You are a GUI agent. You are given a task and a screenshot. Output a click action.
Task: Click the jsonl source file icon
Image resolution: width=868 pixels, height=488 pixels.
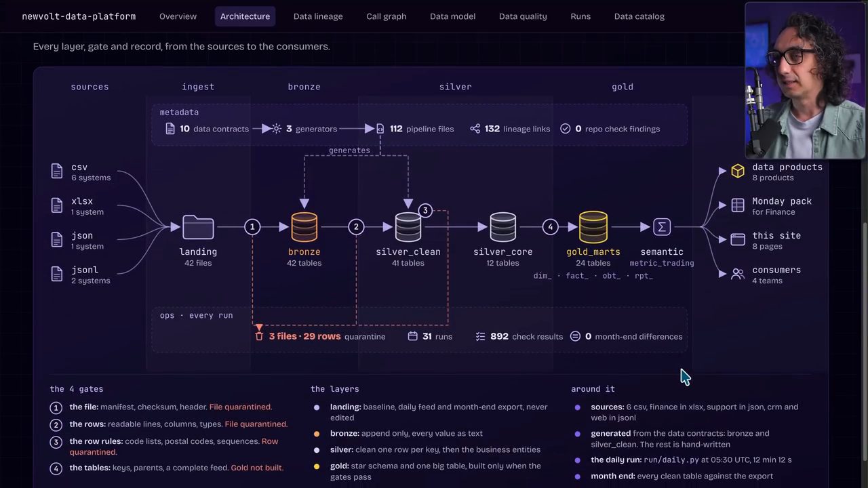(57, 274)
